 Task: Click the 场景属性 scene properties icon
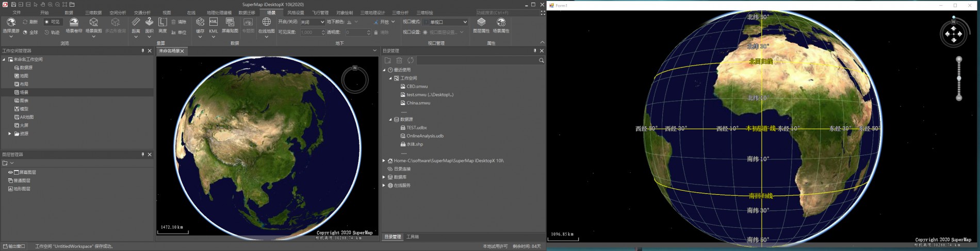pyautogui.click(x=501, y=22)
